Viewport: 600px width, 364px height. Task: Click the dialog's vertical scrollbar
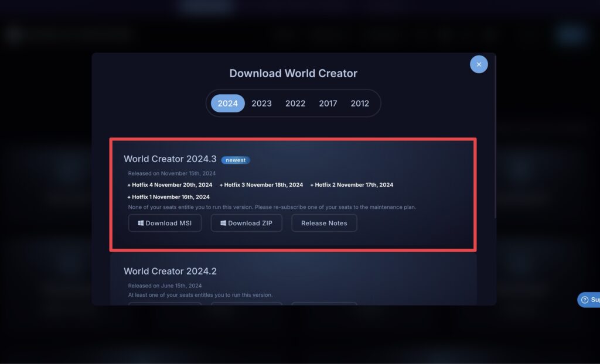tap(495, 136)
